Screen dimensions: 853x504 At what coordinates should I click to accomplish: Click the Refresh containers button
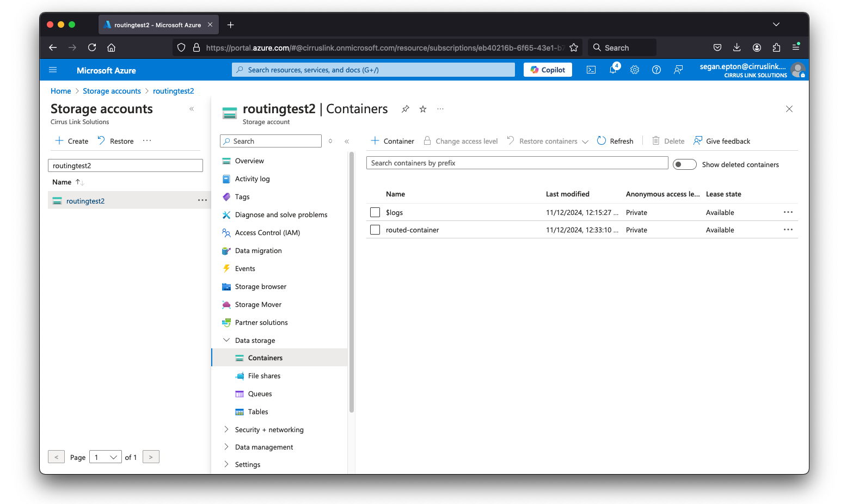point(615,141)
